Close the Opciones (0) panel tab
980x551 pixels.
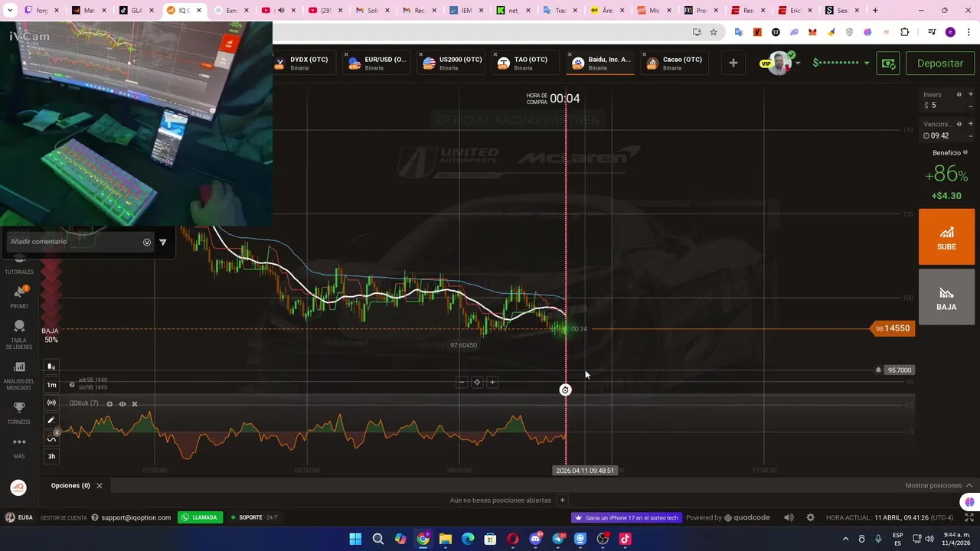[100, 486]
